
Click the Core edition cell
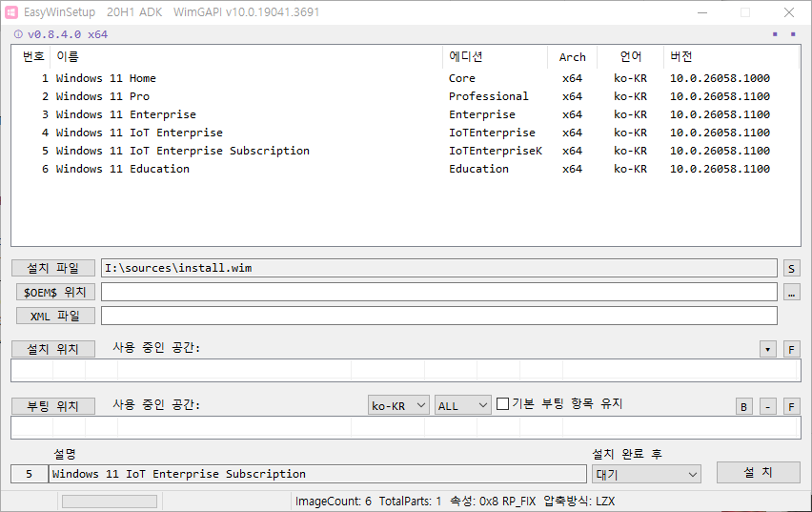coord(462,78)
